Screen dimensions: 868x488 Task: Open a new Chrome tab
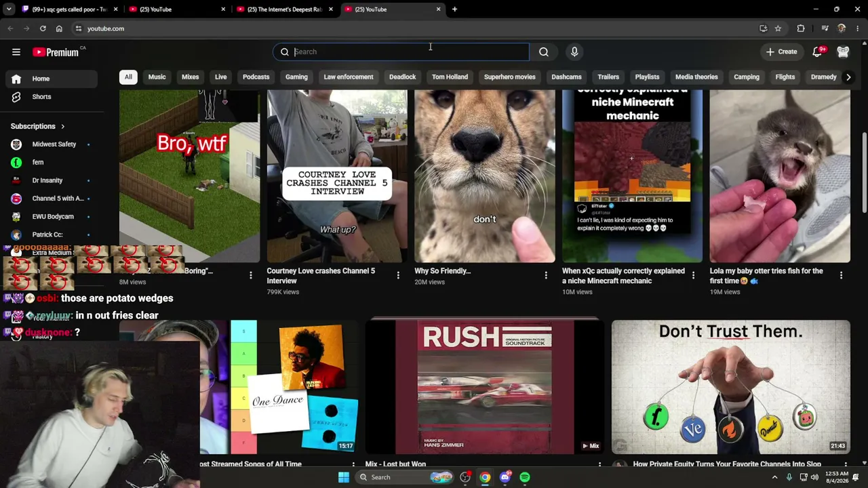coord(454,9)
